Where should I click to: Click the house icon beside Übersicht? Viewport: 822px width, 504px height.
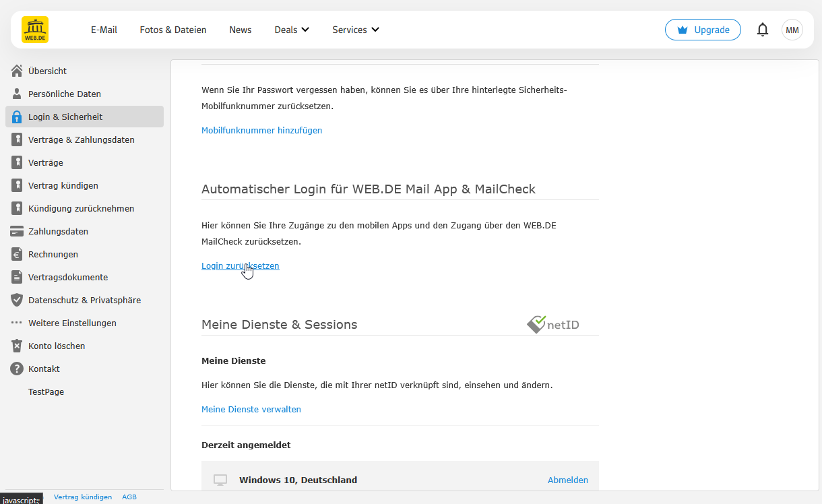(17, 71)
